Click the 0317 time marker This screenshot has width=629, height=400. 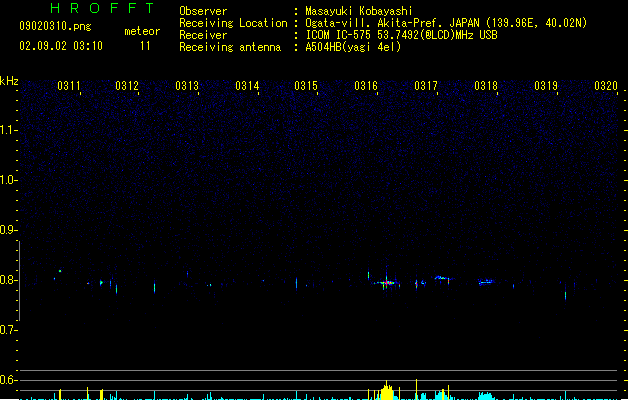click(426, 86)
